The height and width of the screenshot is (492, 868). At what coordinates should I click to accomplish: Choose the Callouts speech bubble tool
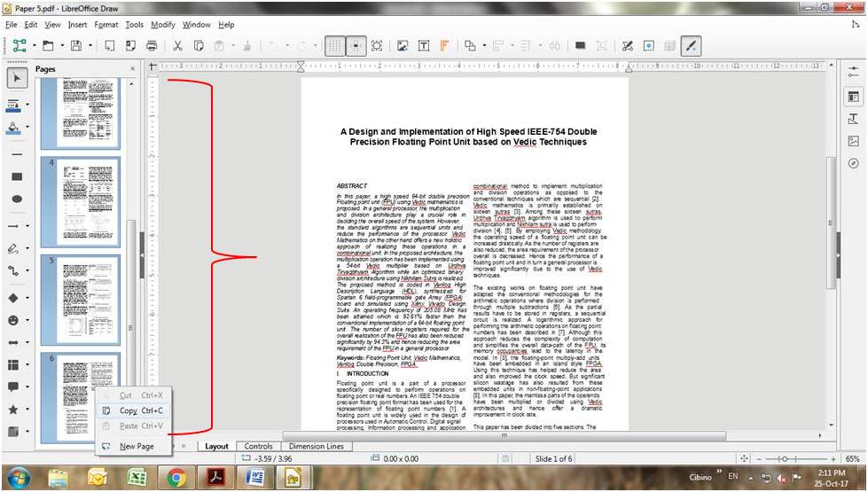pyautogui.click(x=14, y=387)
